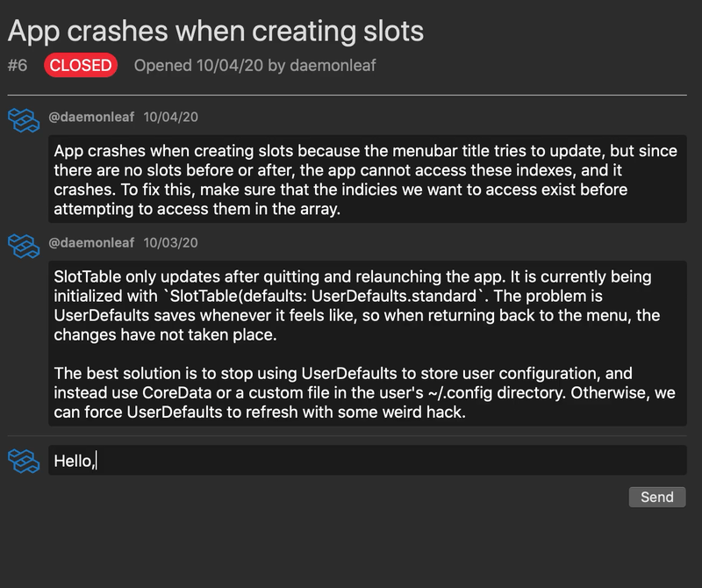The width and height of the screenshot is (702, 588).
Task: Open @daemonleaf username on 10/04/20 comment
Action: tap(91, 117)
